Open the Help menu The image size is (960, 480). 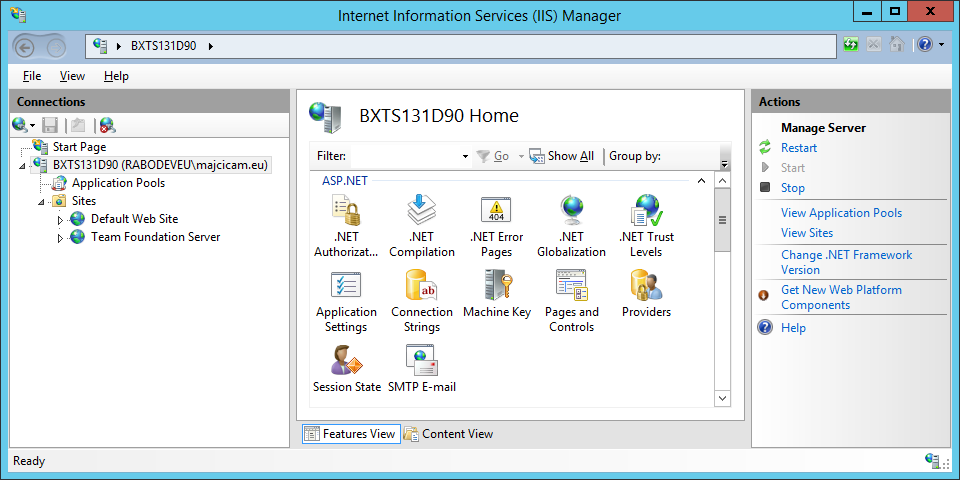(116, 76)
